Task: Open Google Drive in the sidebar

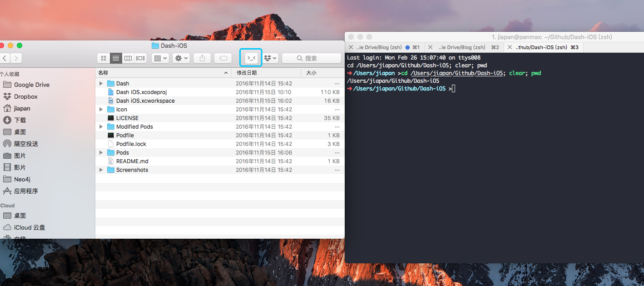Action: tap(31, 85)
